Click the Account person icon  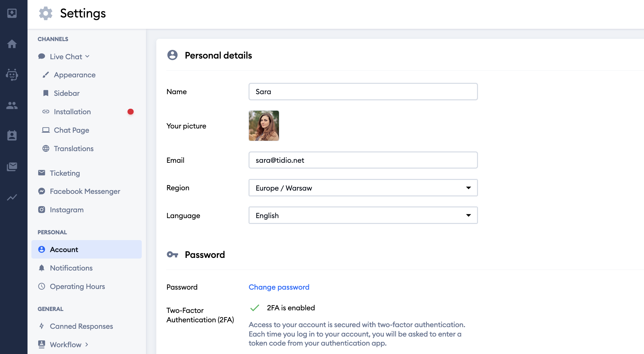(x=41, y=249)
